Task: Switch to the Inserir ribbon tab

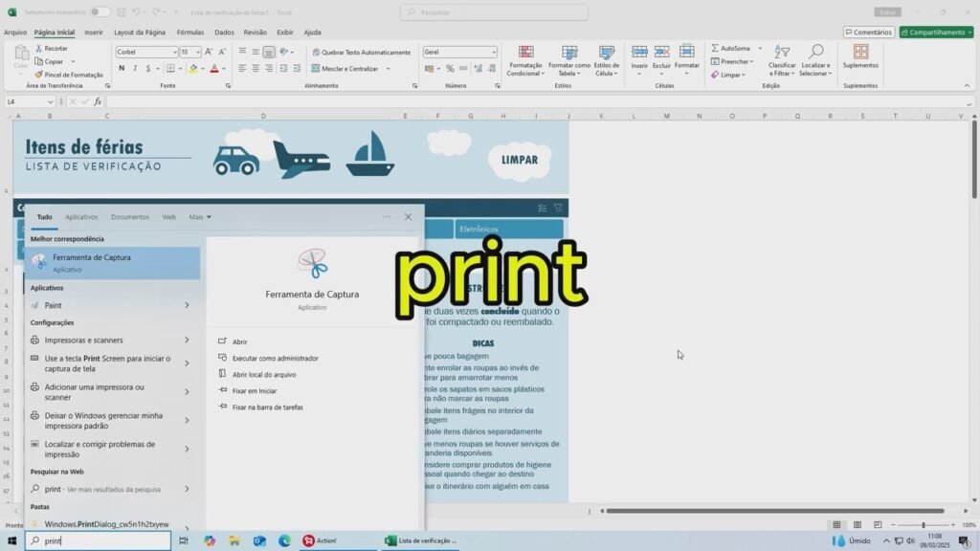Action: (x=94, y=32)
